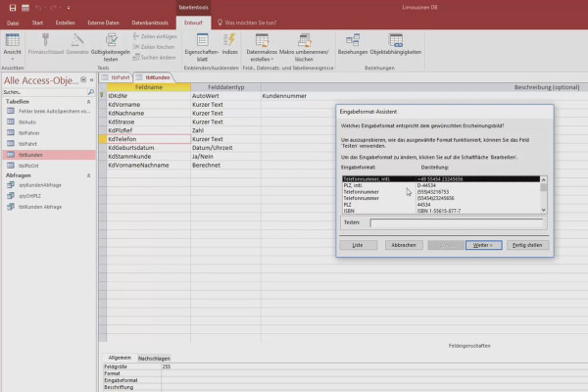Show the Eigenschaftenblatt property sheet
The image size is (588, 392).
coord(202,40)
